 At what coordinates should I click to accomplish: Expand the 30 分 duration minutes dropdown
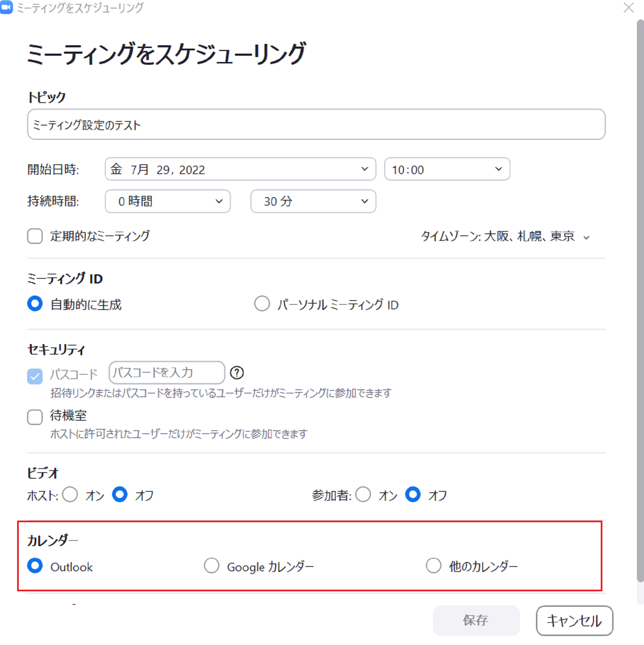click(x=313, y=201)
